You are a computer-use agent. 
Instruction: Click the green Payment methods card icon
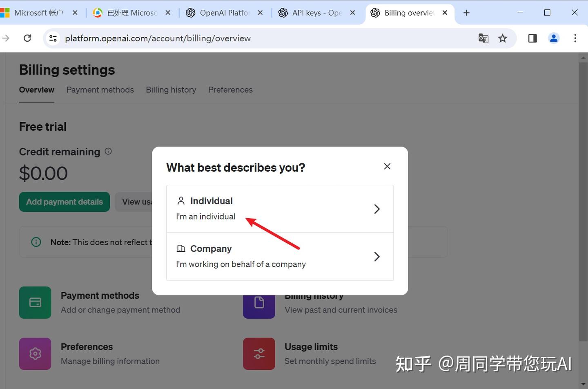35,302
